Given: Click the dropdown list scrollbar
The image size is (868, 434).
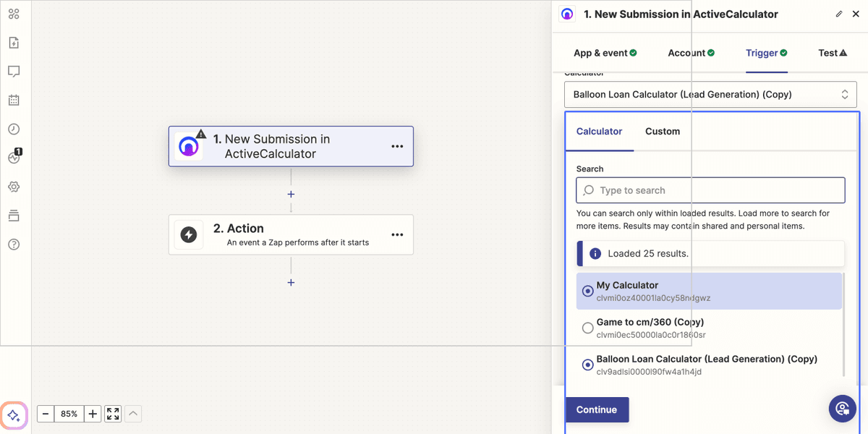Looking at the screenshot, I should point(843,324).
